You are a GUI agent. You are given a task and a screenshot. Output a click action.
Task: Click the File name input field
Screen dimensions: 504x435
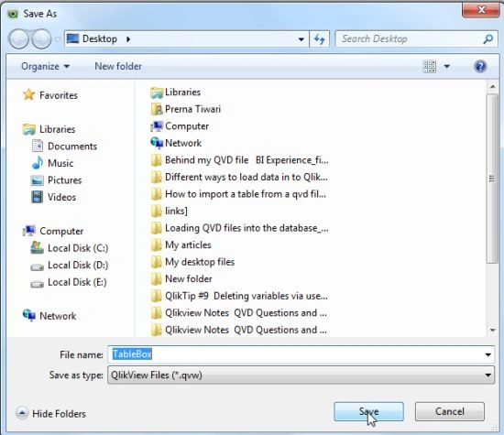click(295, 354)
